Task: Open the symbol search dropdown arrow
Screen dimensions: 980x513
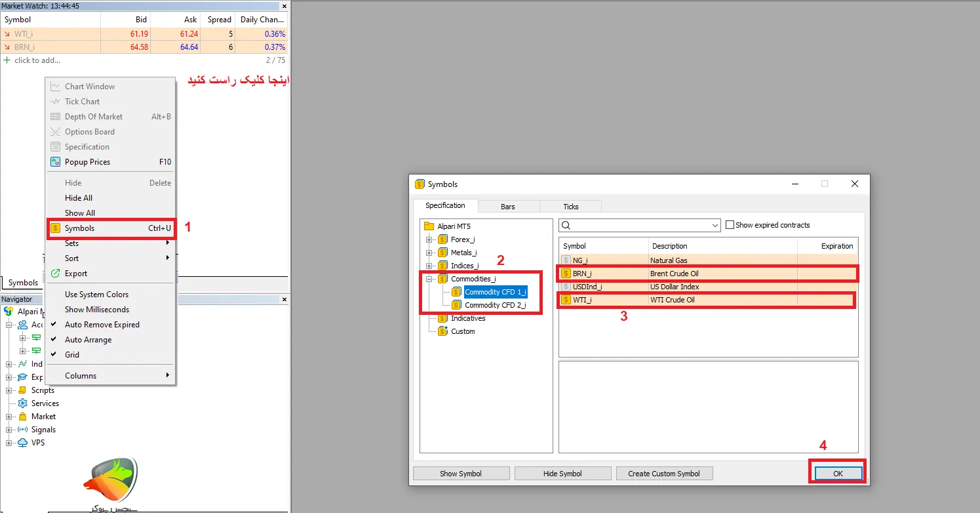Action: pos(715,225)
